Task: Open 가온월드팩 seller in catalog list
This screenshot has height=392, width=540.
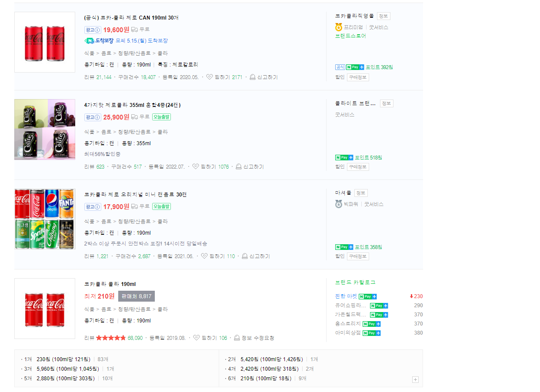Action: (x=350, y=315)
